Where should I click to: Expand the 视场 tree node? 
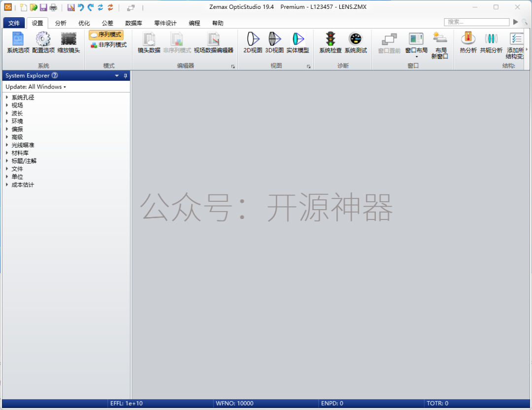[7, 105]
